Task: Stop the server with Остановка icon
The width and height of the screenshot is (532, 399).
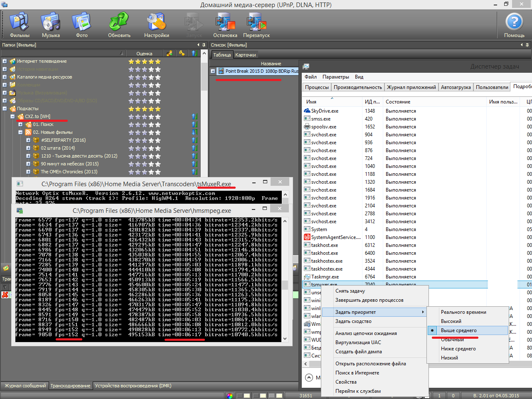Action: click(x=225, y=25)
